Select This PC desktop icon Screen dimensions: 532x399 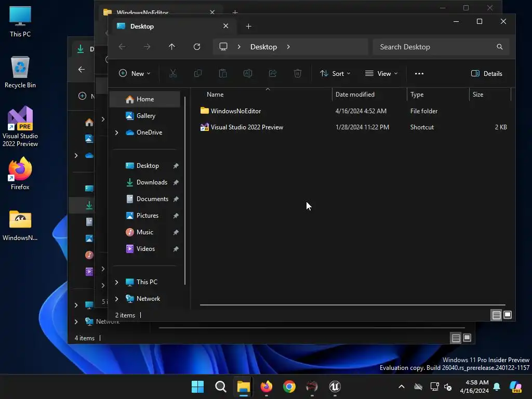tap(20, 21)
